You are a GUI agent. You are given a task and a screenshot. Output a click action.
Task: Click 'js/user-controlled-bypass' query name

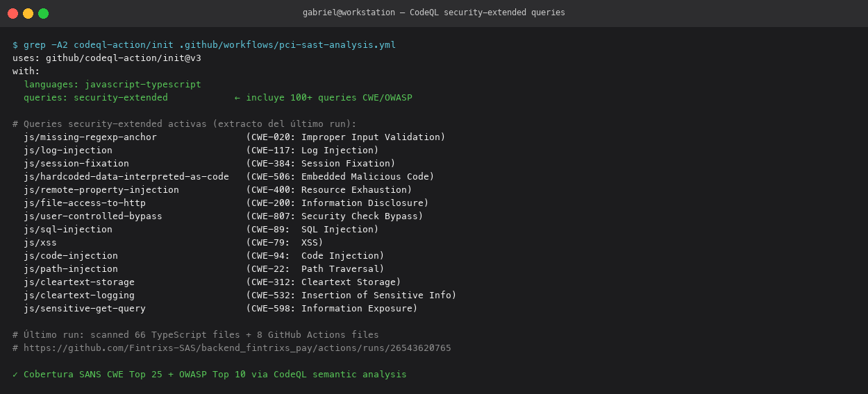[93, 216]
